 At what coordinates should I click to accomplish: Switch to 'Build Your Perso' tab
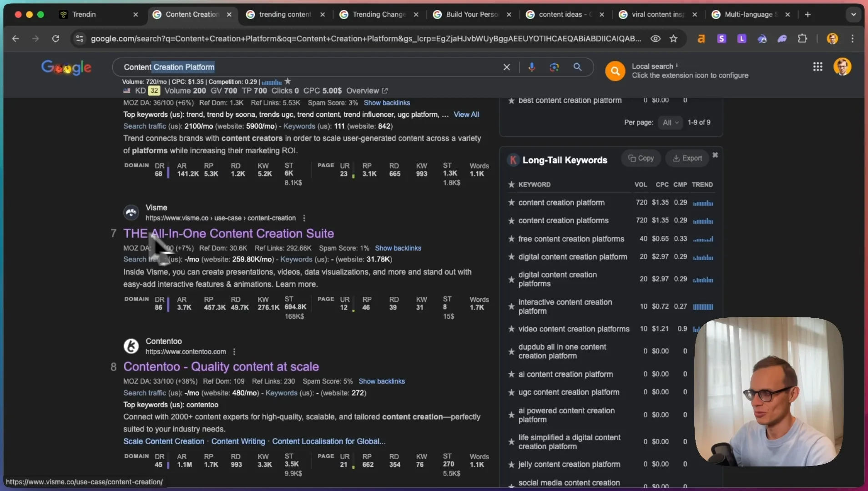coord(472,15)
